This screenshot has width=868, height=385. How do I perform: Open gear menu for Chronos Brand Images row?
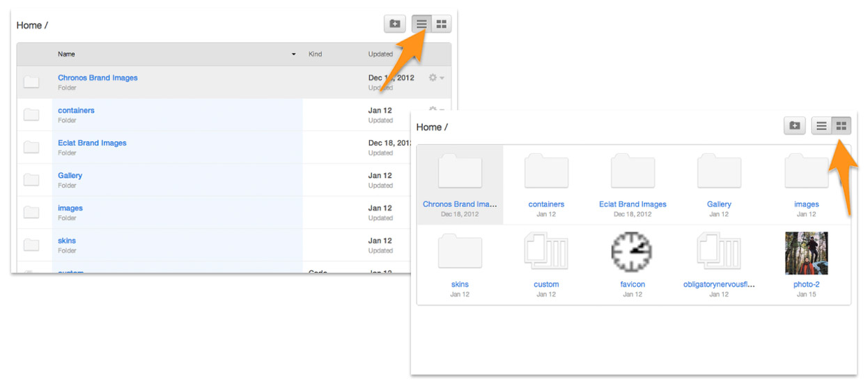point(436,77)
